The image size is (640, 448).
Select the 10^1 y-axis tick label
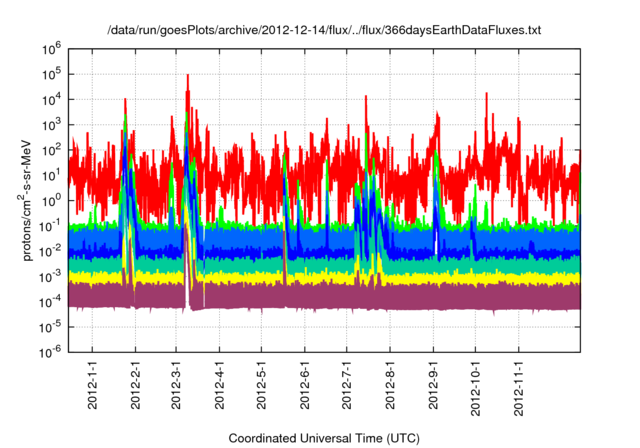click(x=51, y=176)
